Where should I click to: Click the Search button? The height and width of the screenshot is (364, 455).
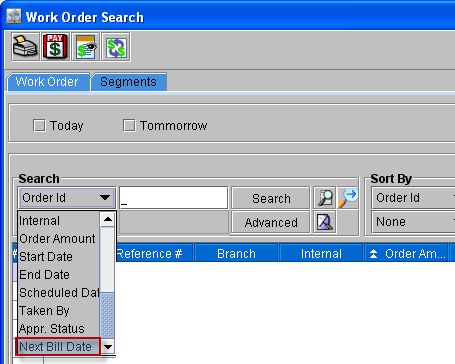pyautogui.click(x=271, y=198)
